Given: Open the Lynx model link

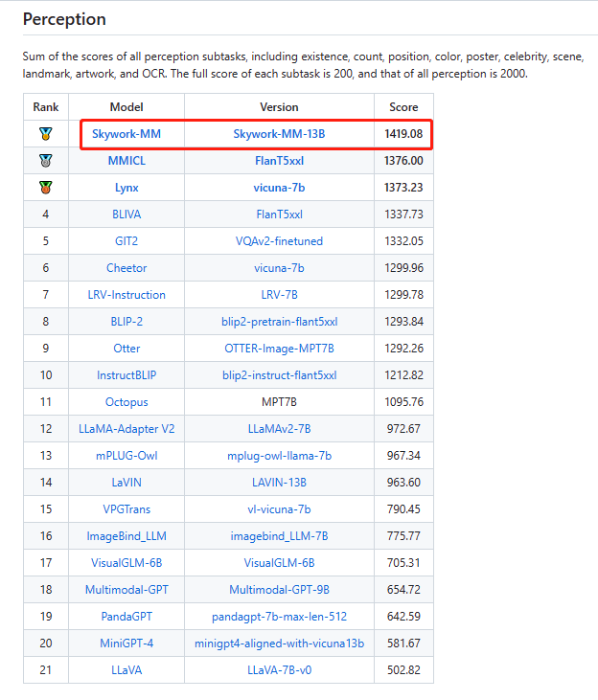Looking at the screenshot, I should pyautogui.click(x=126, y=188).
